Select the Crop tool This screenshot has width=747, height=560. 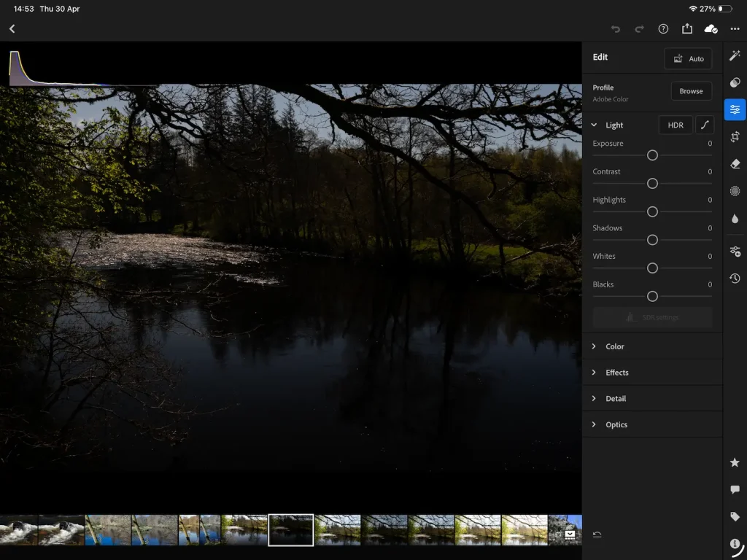coord(735,136)
